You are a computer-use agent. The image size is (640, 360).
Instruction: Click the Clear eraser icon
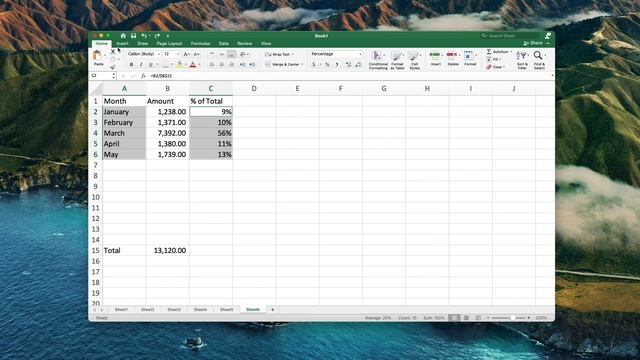[489, 67]
